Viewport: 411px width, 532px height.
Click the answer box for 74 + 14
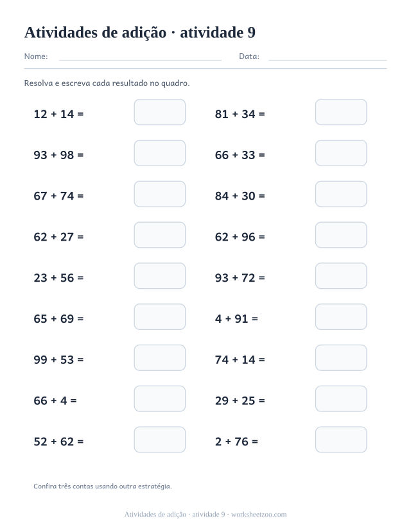[341, 357]
